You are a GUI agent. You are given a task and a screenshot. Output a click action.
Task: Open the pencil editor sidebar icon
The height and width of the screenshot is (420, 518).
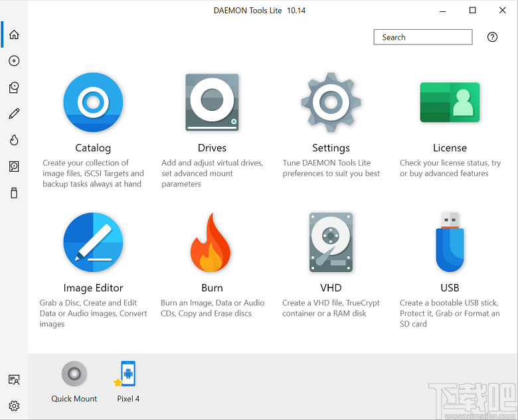point(14,113)
